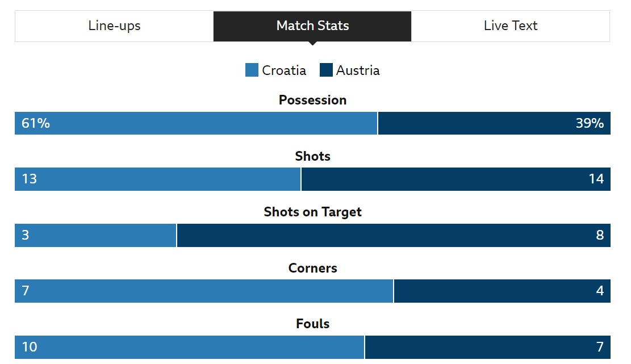
Task: Click Croatia's 10 fouls bar
Action: point(190,347)
